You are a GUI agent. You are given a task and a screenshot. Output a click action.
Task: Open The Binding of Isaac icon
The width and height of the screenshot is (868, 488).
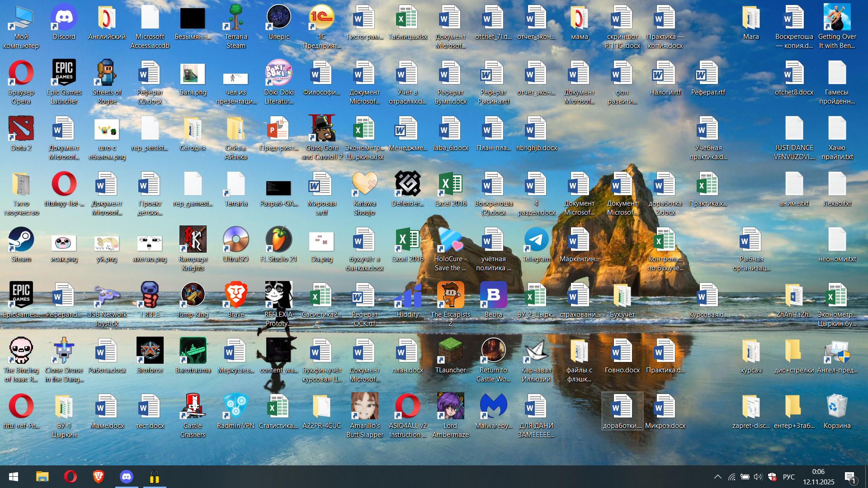point(21,361)
